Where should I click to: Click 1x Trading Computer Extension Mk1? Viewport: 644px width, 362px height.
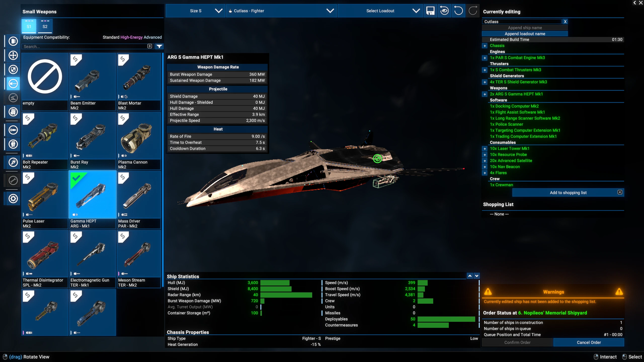click(523, 136)
